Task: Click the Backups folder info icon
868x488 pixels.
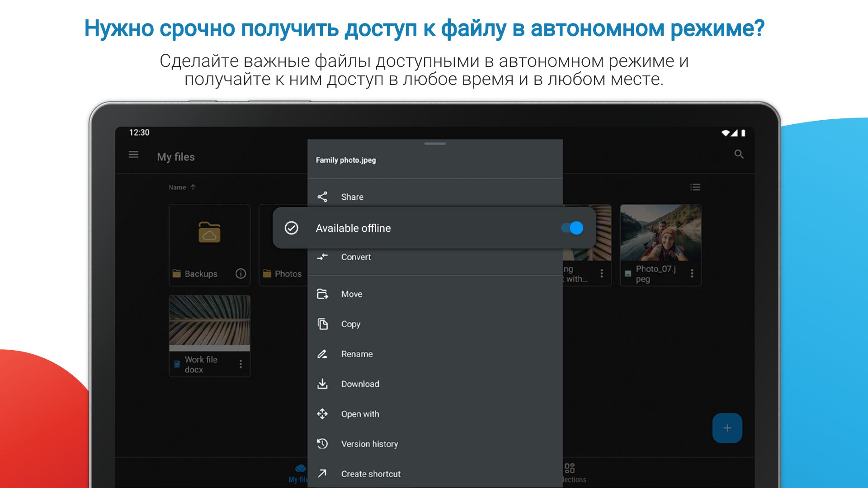Action: pyautogui.click(x=241, y=273)
